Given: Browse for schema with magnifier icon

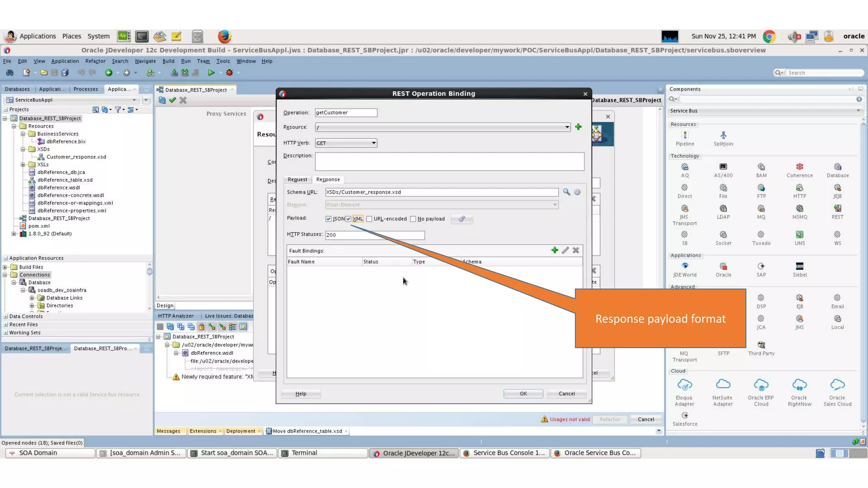Looking at the screenshot, I should click(566, 192).
